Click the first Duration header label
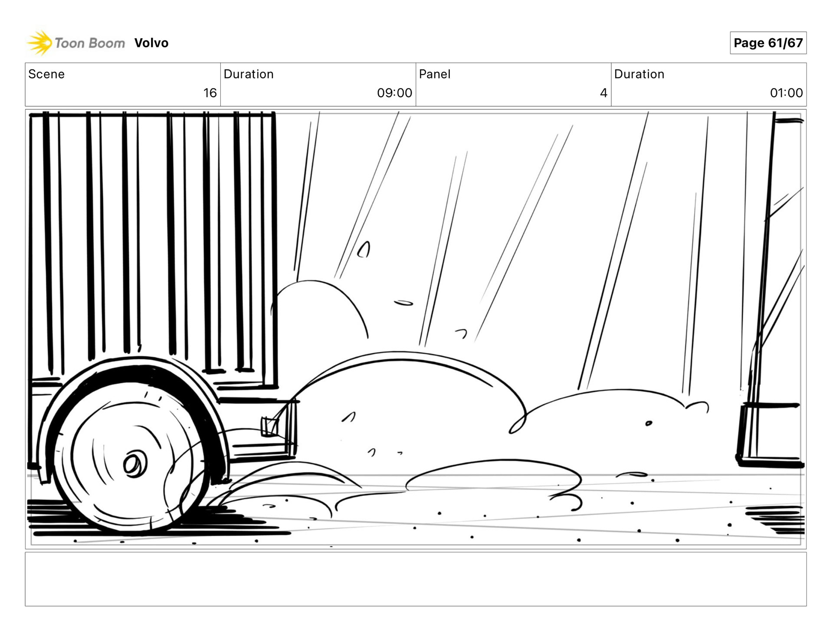The image size is (833, 644). point(249,74)
